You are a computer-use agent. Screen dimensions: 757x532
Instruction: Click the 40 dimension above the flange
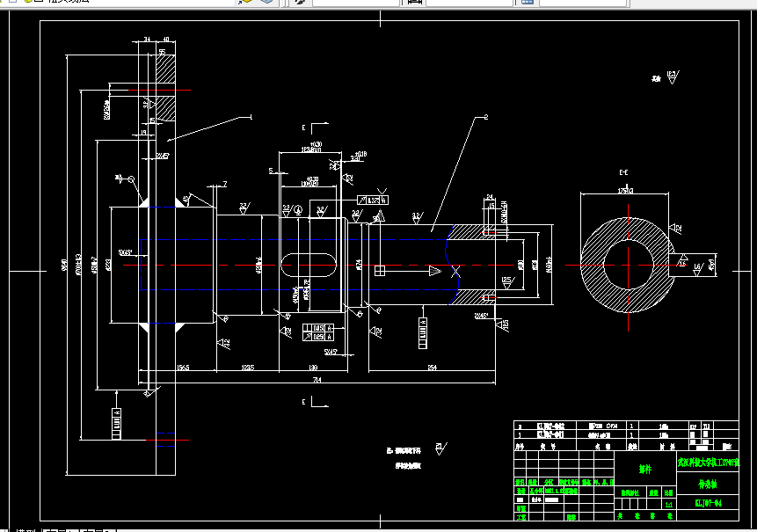(165, 39)
